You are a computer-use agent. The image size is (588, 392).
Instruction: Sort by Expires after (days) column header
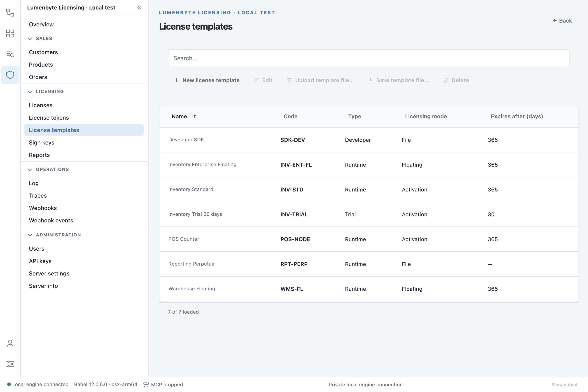[517, 117]
